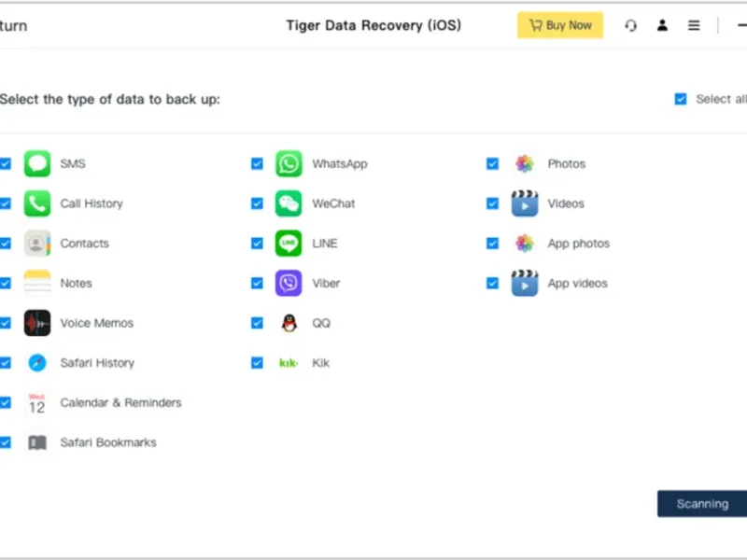Click the 'WhatsApp' label
This screenshot has width=747, height=560.
pyautogui.click(x=340, y=164)
